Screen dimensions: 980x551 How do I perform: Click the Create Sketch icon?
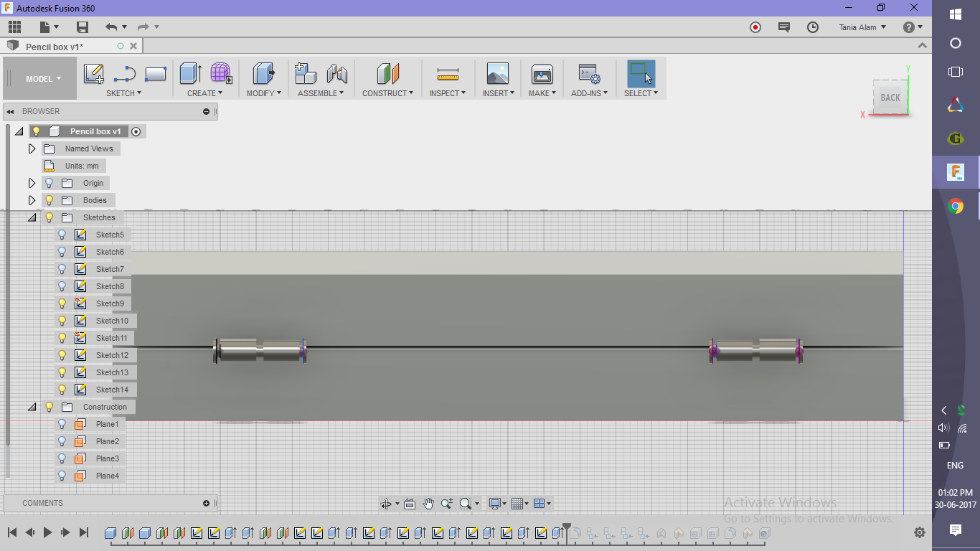94,74
